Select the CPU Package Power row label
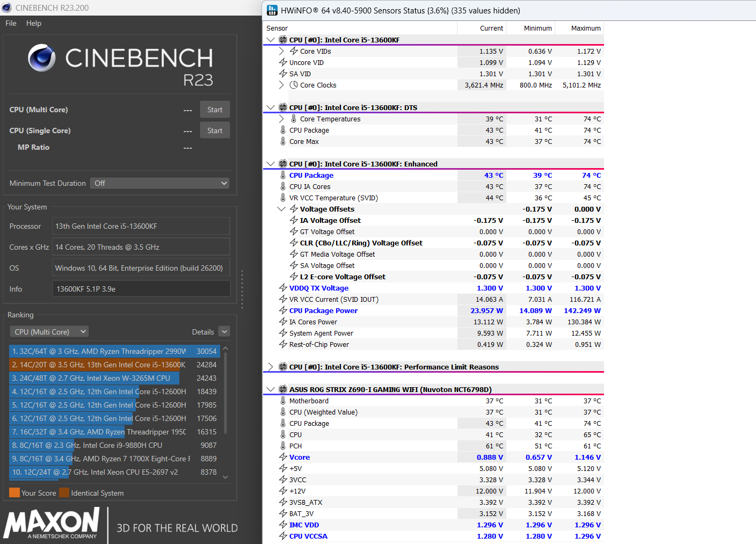The width and height of the screenshot is (756, 544). click(323, 310)
